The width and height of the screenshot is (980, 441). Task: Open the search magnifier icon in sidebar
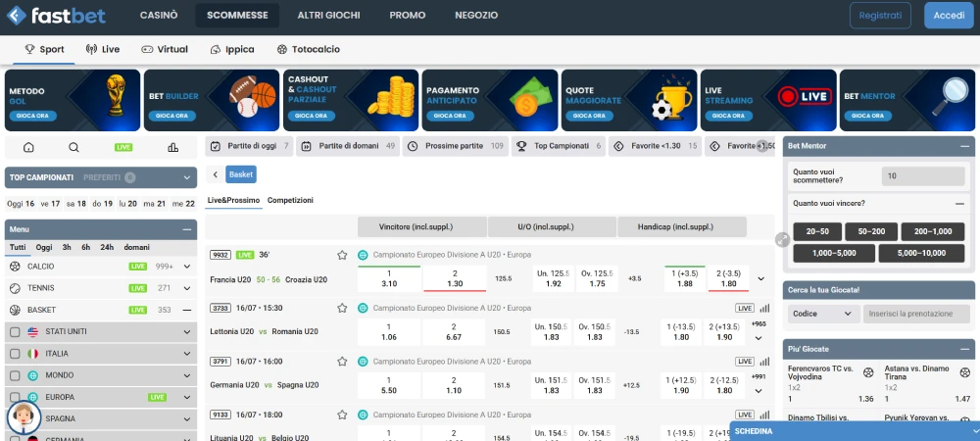click(x=73, y=147)
